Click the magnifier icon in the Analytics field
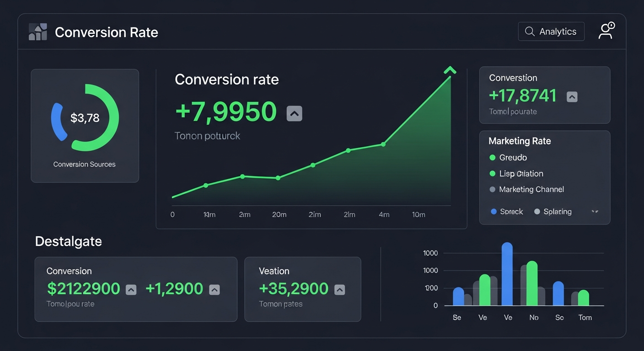 [x=530, y=31]
